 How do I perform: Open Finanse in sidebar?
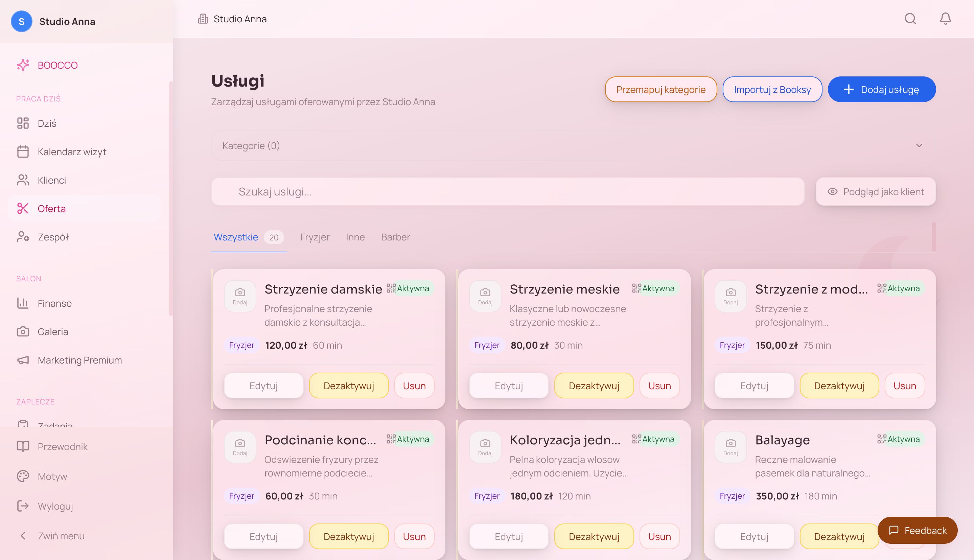point(85,303)
